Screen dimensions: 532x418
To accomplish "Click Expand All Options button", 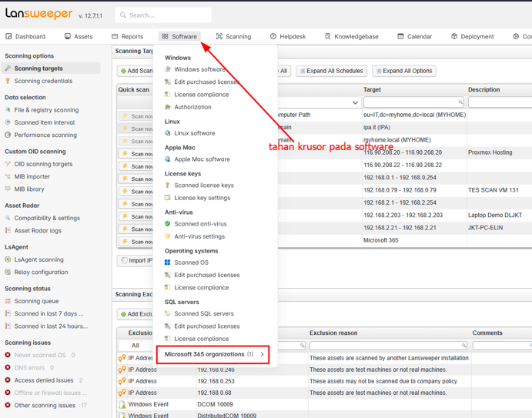I will point(404,71).
